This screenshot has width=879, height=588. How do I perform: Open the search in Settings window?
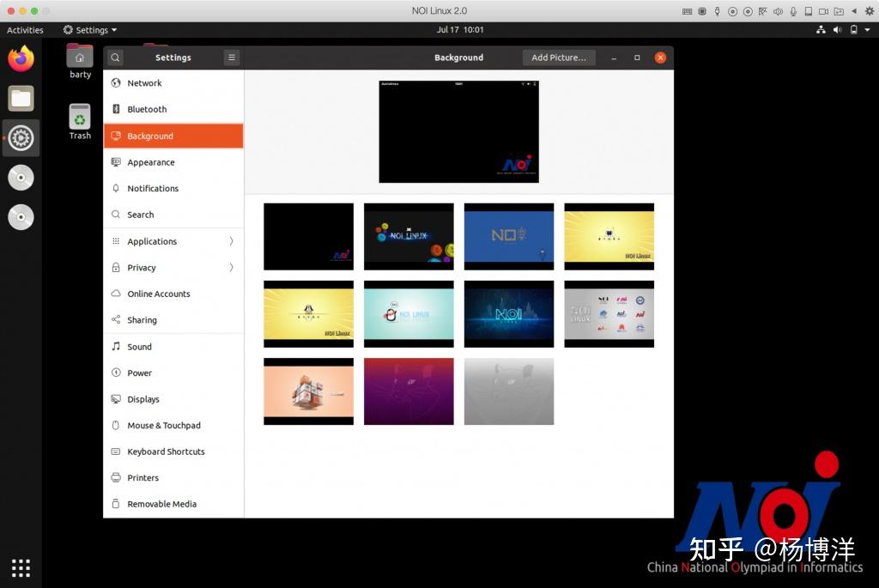point(114,57)
